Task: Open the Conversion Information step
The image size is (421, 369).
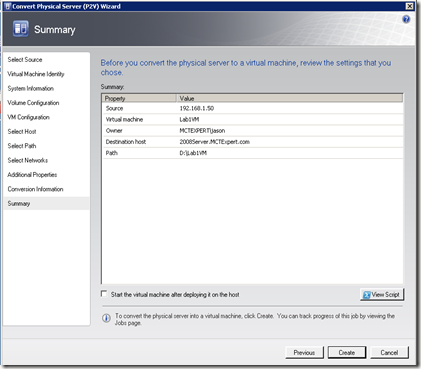Action: [x=35, y=189]
